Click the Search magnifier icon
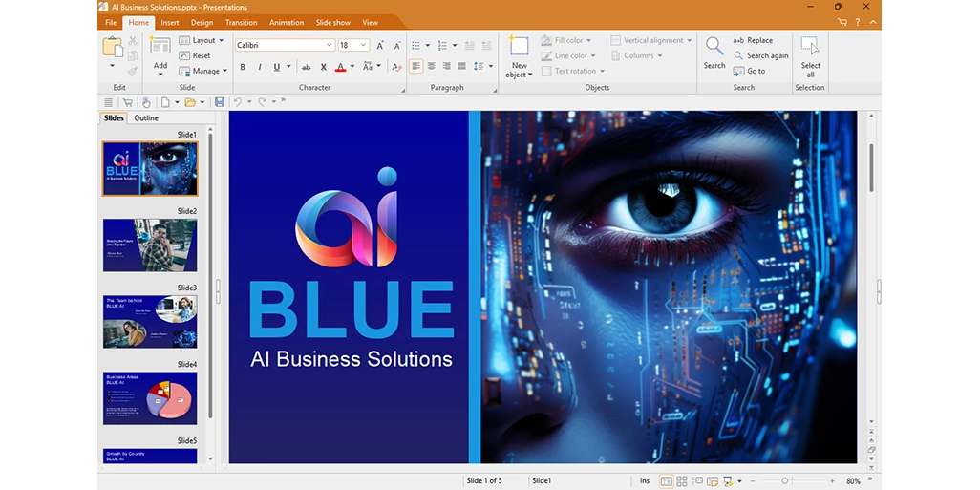The height and width of the screenshot is (490, 980). [x=714, y=47]
